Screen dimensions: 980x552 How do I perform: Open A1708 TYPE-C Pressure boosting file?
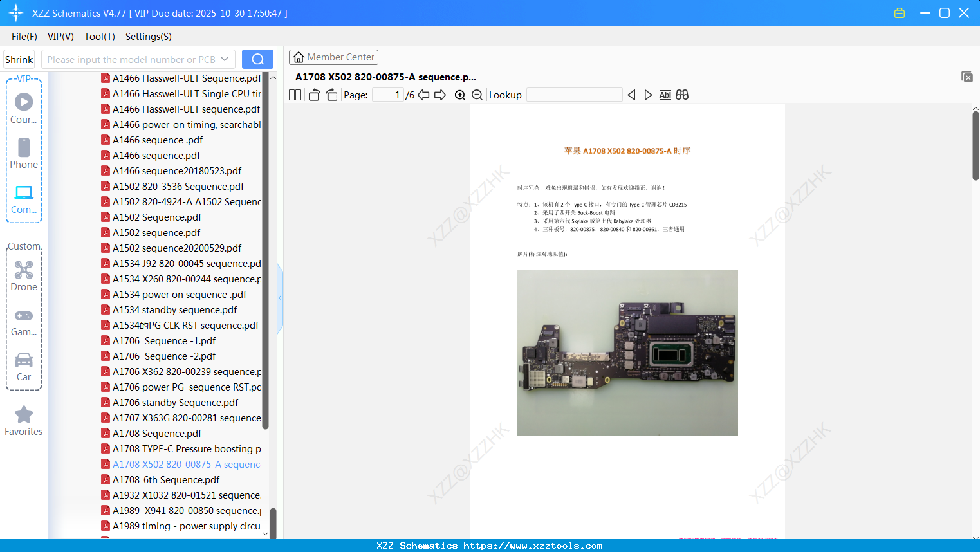pos(181,448)
